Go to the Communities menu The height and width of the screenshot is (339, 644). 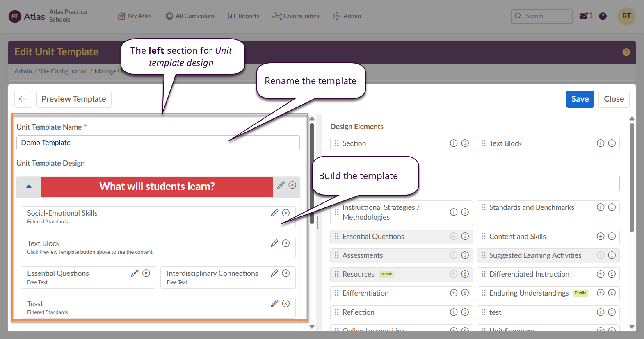(x=296, y=16)
